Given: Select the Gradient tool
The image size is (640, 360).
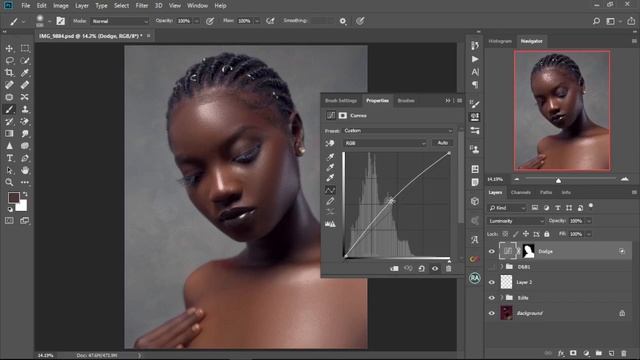Looking at the screenshot, I should (9, 133).
